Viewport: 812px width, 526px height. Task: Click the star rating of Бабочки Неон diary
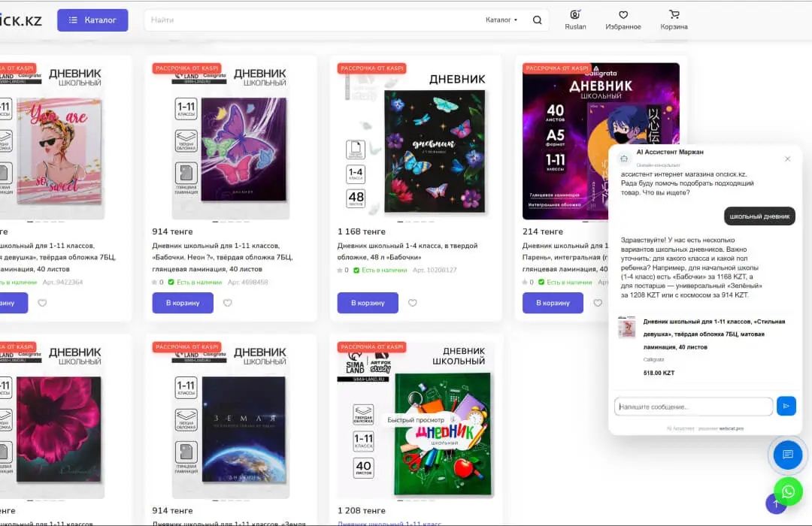(157, 282)
